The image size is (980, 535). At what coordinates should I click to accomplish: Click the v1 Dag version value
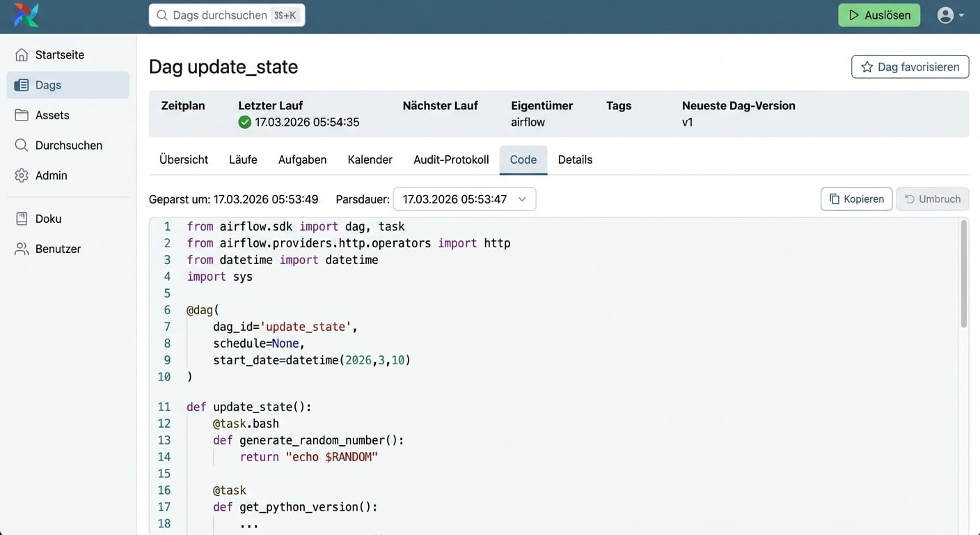click(x=688, y=122)
